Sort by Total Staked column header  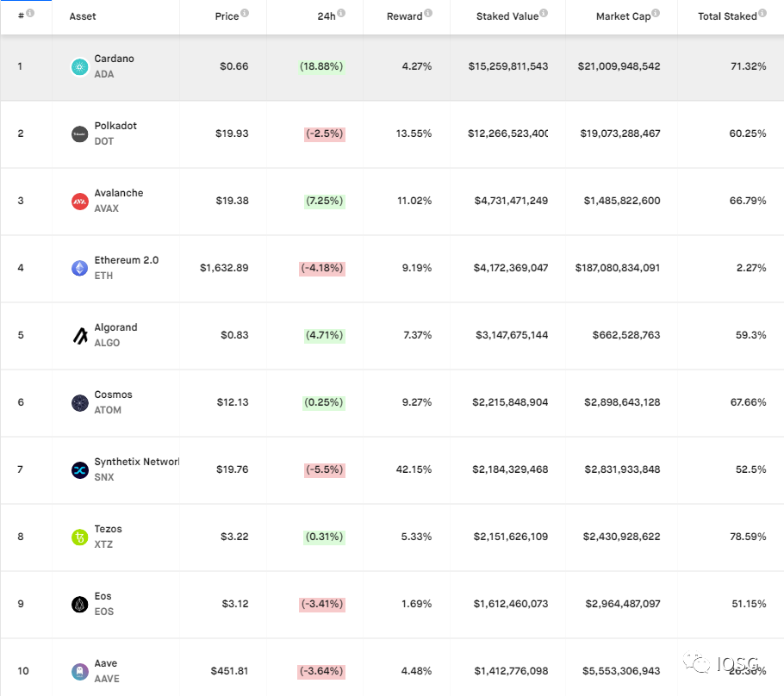tap(727, 16)
